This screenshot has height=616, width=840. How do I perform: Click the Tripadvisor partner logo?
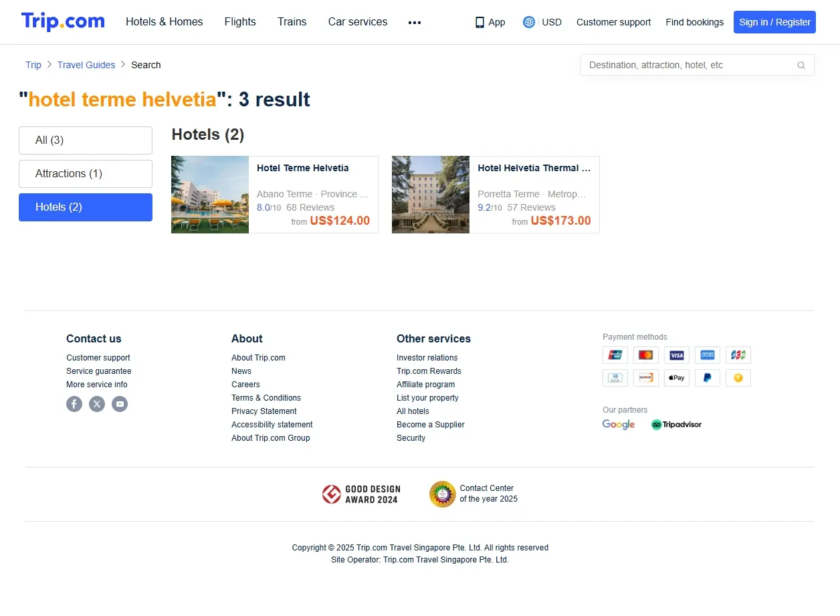pos(676,424)
